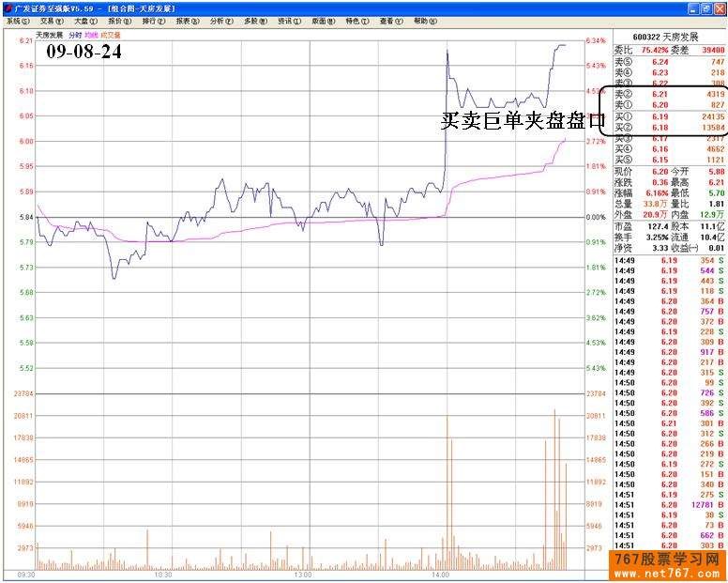
Task: Click the 成交量 legend label
Action: coord(108,35)
